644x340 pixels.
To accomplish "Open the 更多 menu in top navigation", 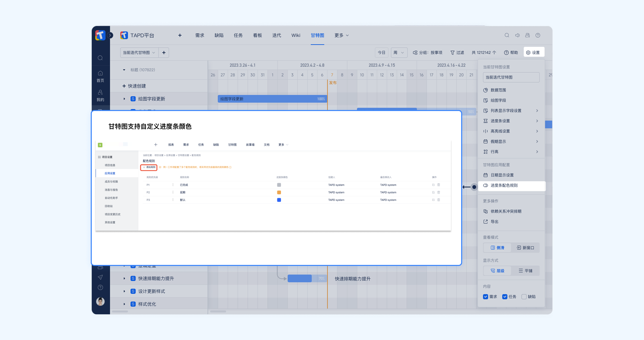I will pyautogui.click(x=342, y=35).
